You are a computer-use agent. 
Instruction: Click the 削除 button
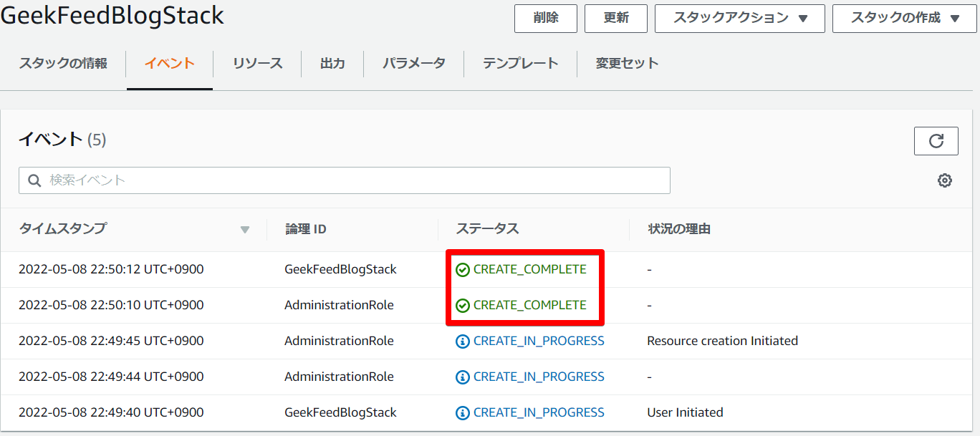(x=546, y=19)
